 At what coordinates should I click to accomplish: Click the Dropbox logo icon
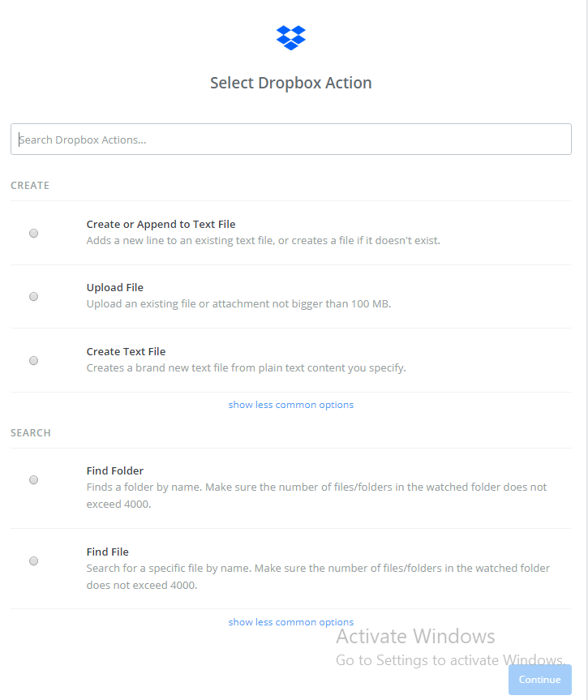tap(290, 38)
